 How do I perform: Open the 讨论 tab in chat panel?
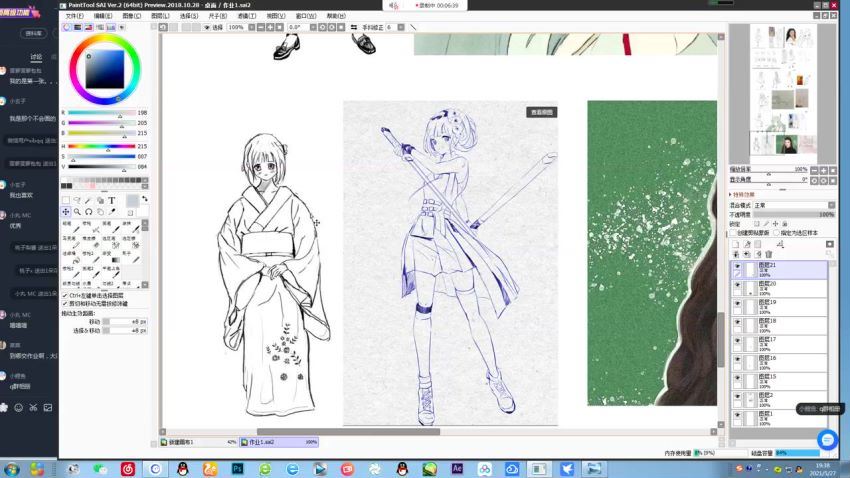click(x=36, y=56)
